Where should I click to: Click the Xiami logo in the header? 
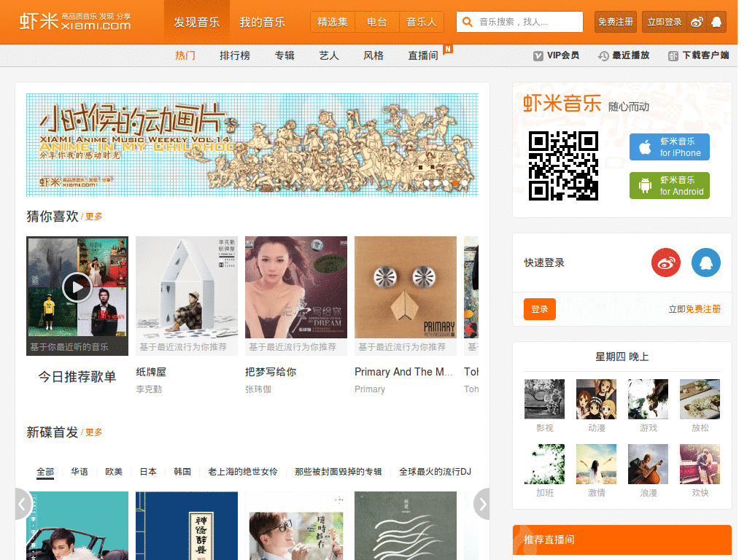pyautogui.click(x=75, y=21)
